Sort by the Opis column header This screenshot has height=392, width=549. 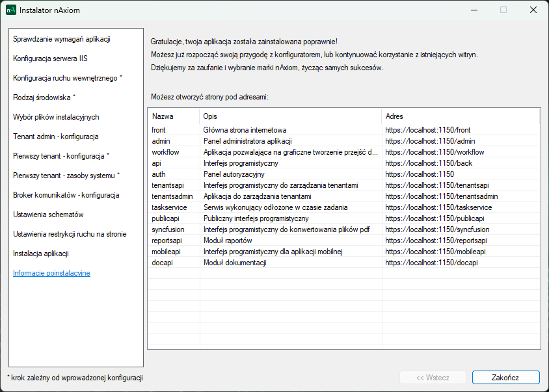[x=210, y=116]
